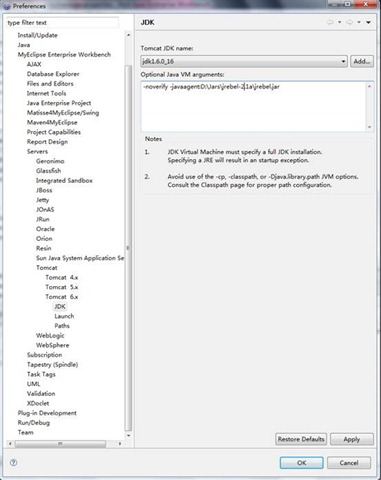Click the Cancel button
The height and width of the screenshot is (480, 381).
pyautogui.click(x=349, y=463)
